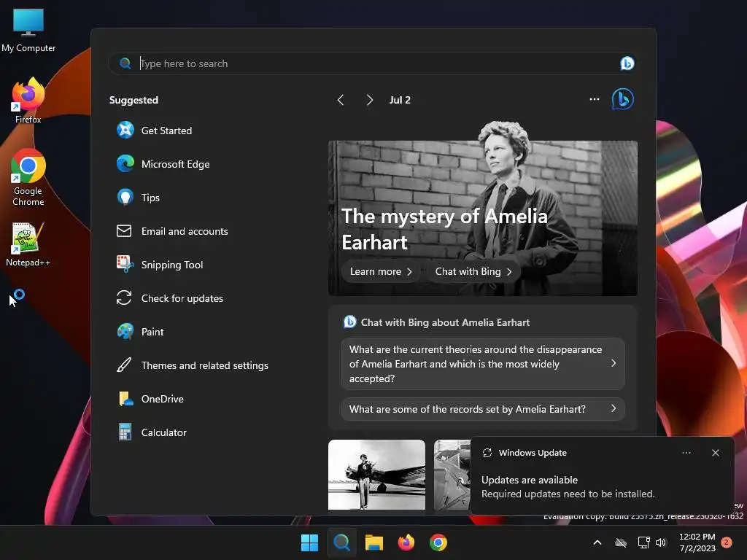Go to next day arrow
Screen dimensions: 747x560
(369, 100)
